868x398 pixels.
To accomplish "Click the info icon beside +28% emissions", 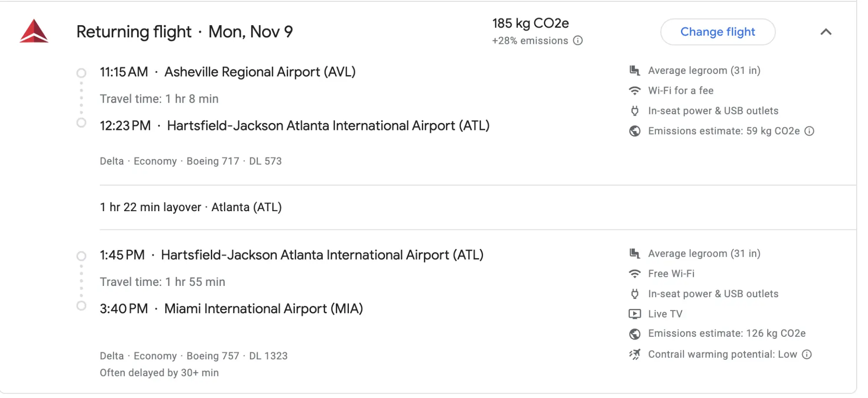I will pyautogui.click(x=578, y=40).
